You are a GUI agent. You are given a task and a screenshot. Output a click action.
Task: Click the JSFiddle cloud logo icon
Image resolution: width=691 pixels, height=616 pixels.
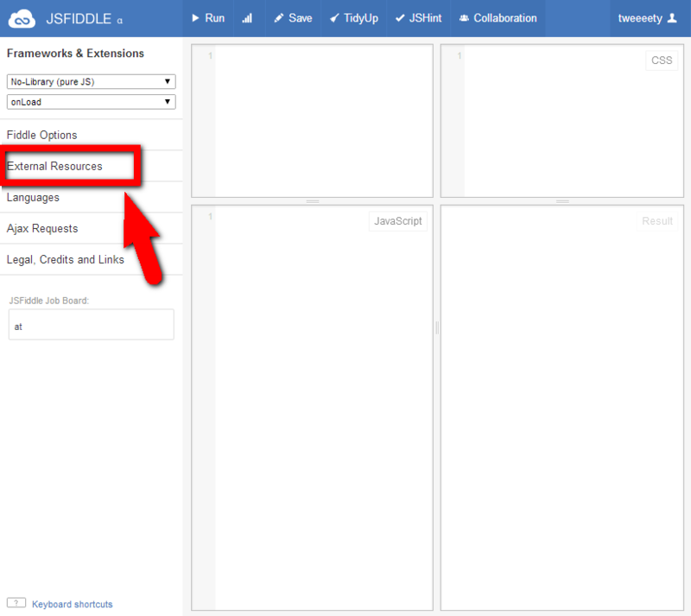tap(22, 19)
